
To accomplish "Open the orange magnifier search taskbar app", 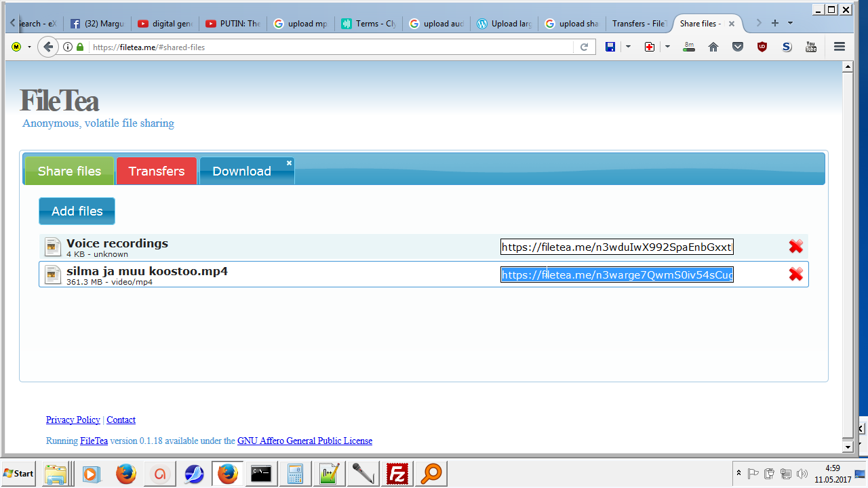I will (x=431, y=474).
